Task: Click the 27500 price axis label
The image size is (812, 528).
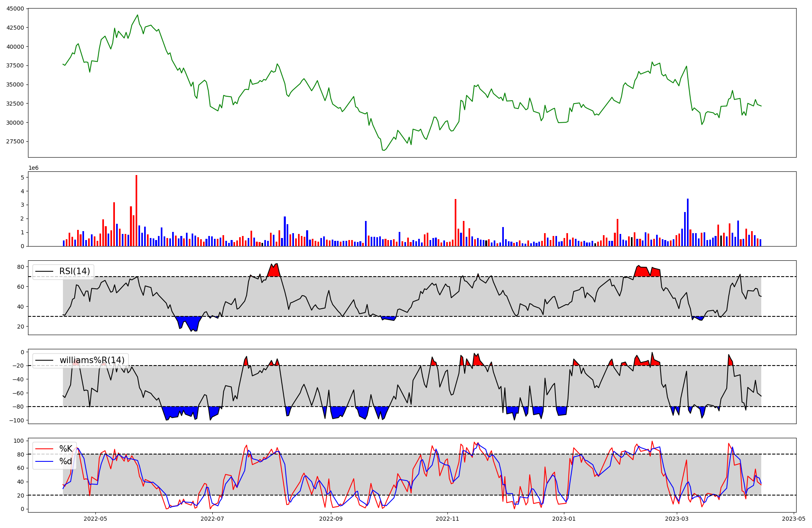Action: [x=15, y=142]
